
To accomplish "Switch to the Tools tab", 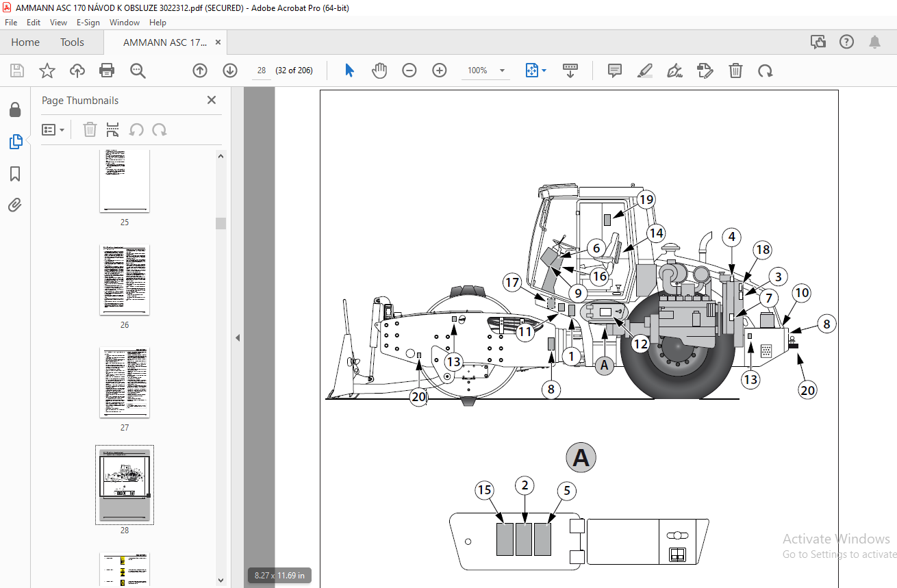I will click(x=72, y=42).
